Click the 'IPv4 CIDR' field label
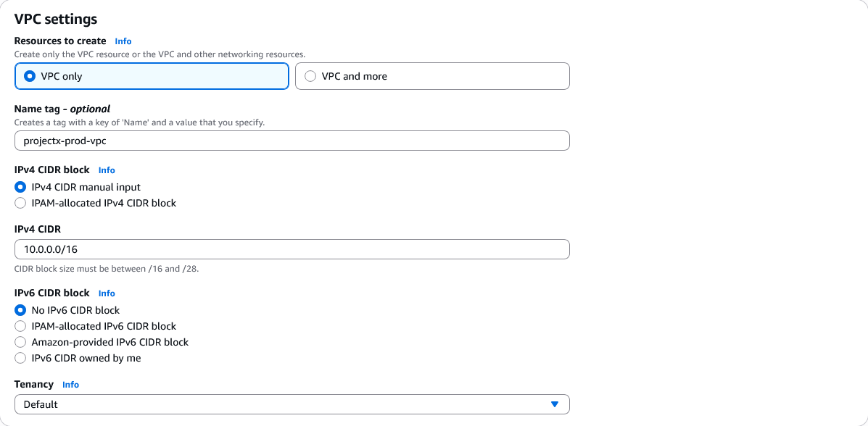Viewport: 868px width, 426px height. coord(38,229)
